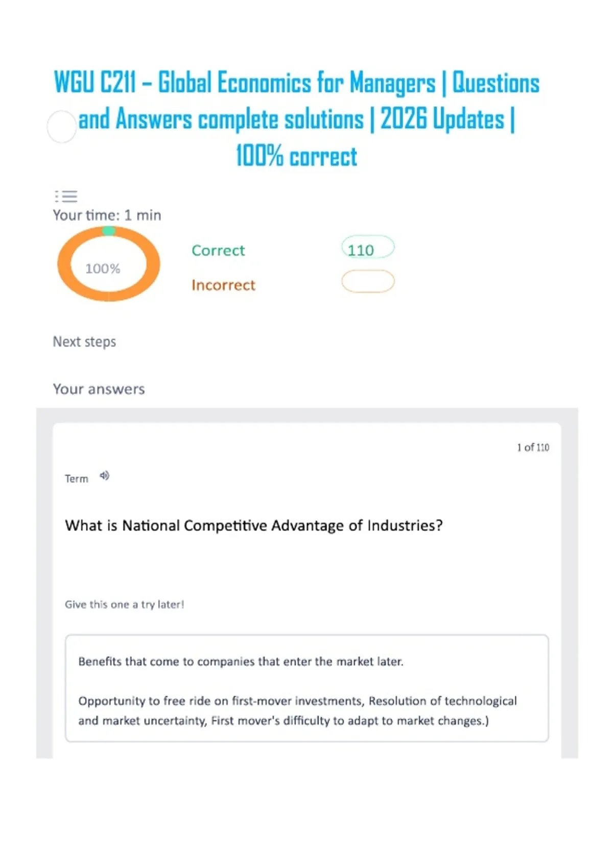Select the answer box about later market entrants

[306, 688]
